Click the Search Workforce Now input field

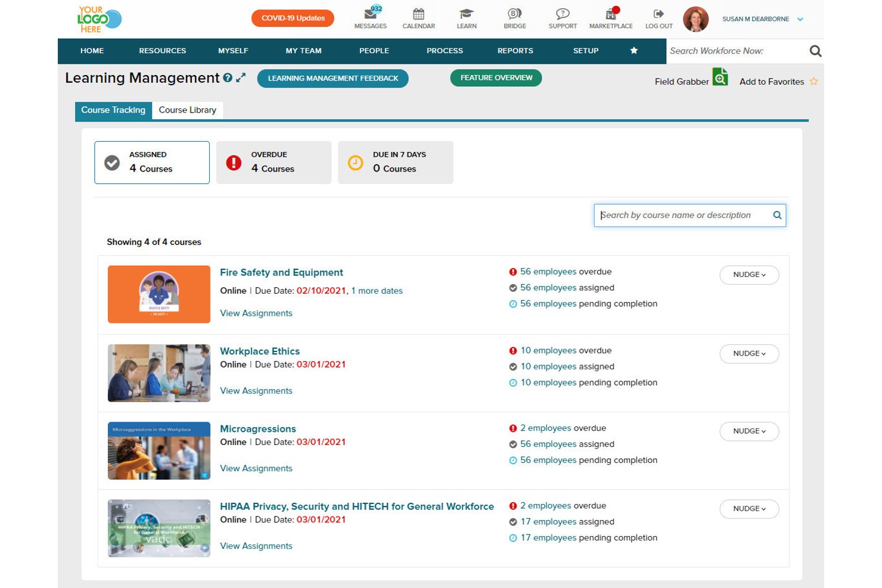736,51
